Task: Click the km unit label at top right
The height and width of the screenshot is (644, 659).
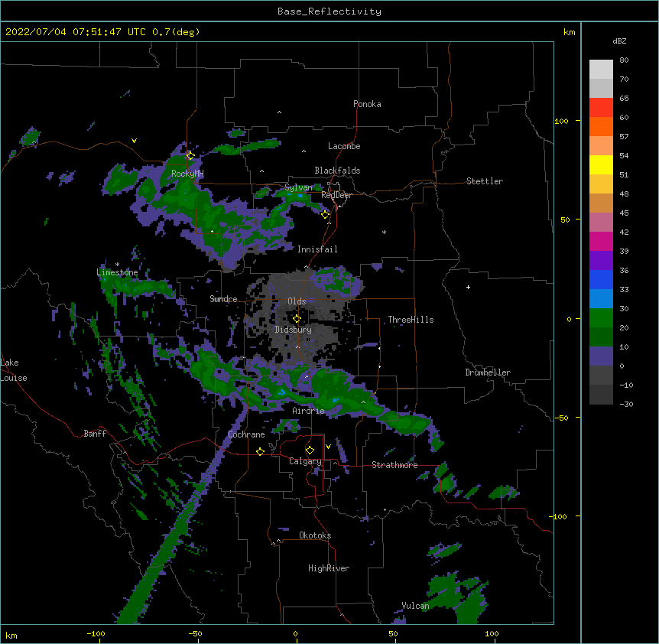Action: pos(570,32)
